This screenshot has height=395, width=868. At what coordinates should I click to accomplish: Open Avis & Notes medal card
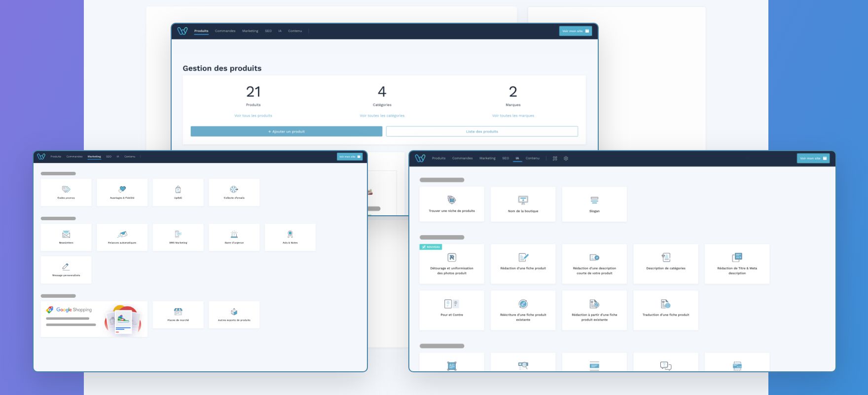(290, 237)
